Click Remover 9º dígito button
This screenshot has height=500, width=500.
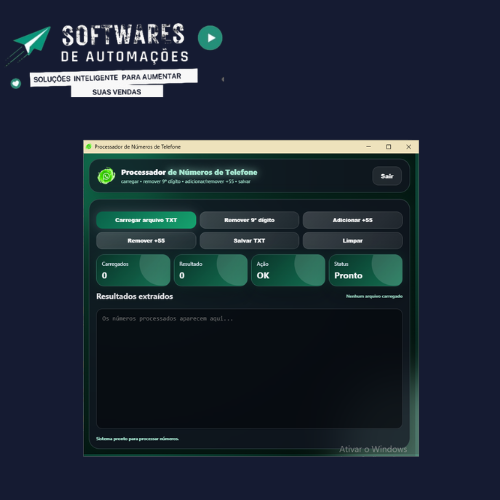[x=249, y=220]
